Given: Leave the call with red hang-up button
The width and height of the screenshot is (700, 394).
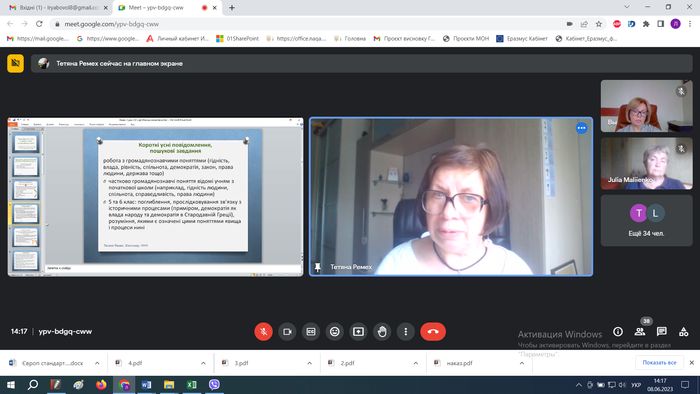Looking at the screenshot, I should pyautogui.click(x=433, y=332).
